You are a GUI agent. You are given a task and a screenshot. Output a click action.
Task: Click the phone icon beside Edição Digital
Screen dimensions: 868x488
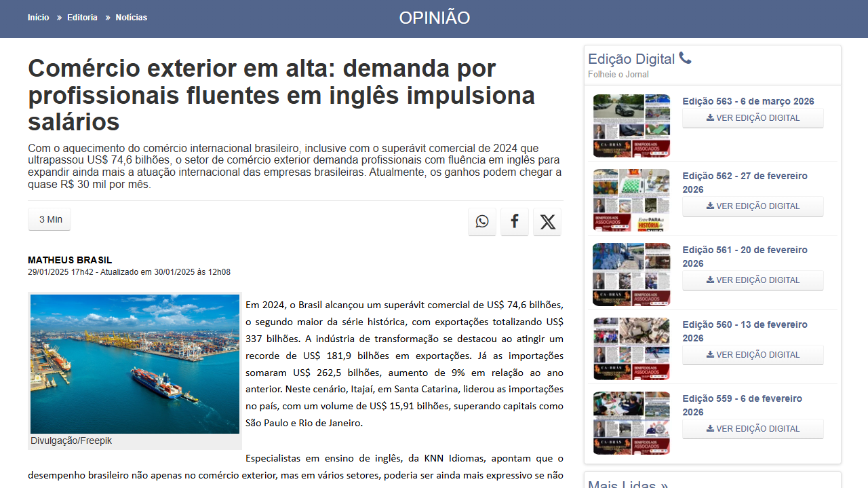coord(685,59)
